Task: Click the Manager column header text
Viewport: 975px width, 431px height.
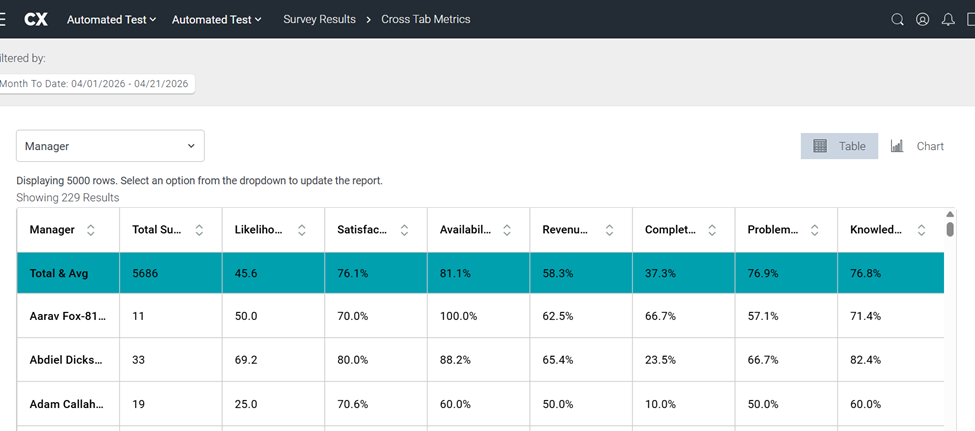Action: tap(52, 229)
